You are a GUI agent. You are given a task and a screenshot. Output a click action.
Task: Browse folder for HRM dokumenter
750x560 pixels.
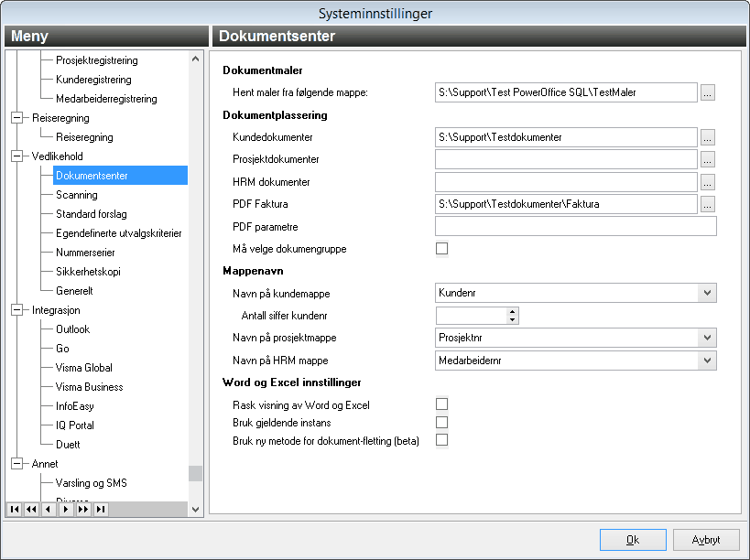[x=708, y=182]
